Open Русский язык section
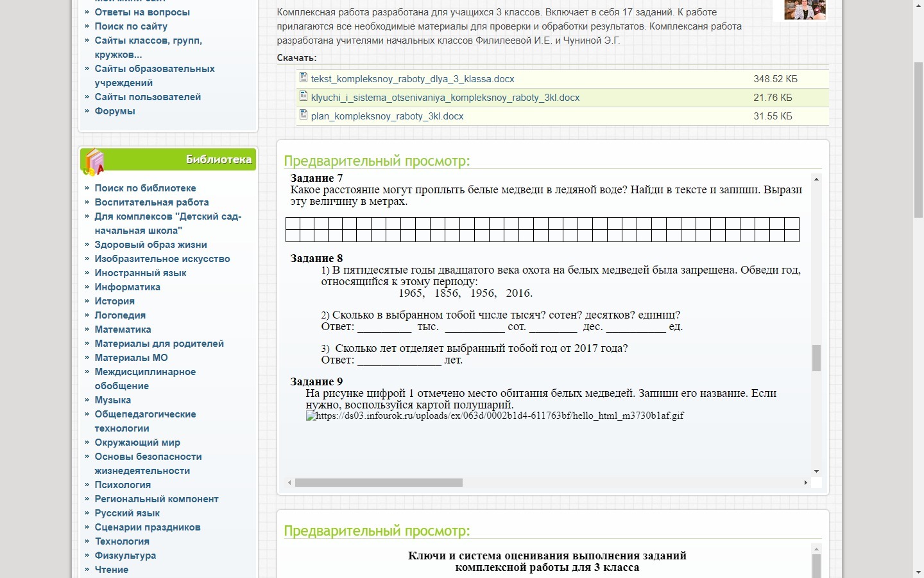924x578 pixels. pos(127,513)
